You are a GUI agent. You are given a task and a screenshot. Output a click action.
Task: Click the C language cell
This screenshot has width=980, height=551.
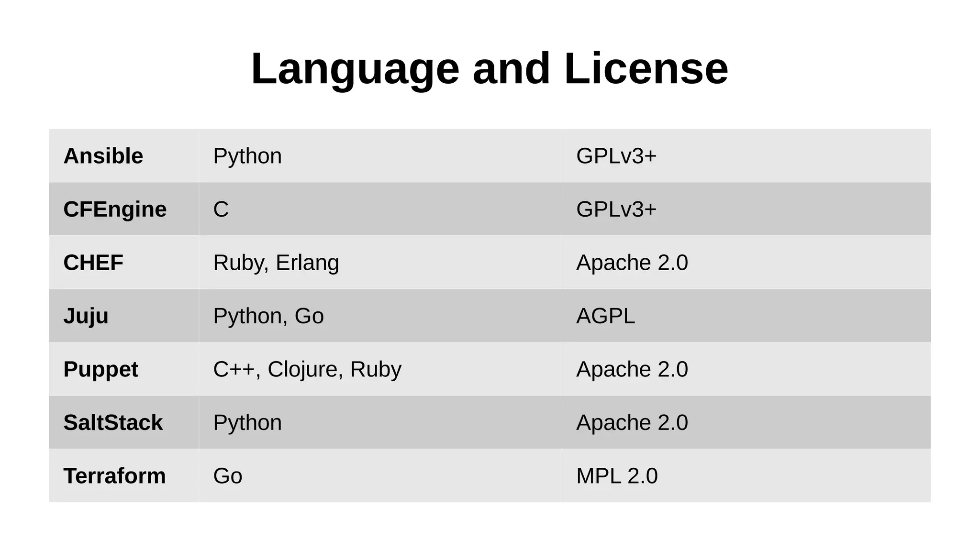click(221, 209)
